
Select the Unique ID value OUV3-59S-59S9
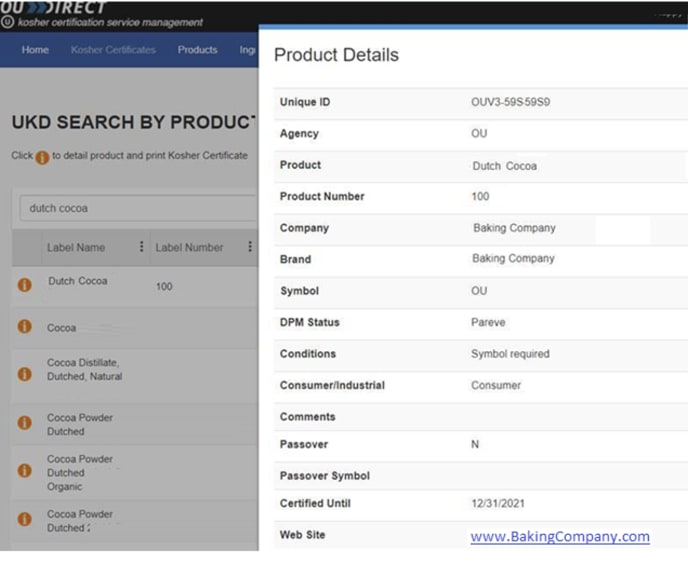pos(510,102)
